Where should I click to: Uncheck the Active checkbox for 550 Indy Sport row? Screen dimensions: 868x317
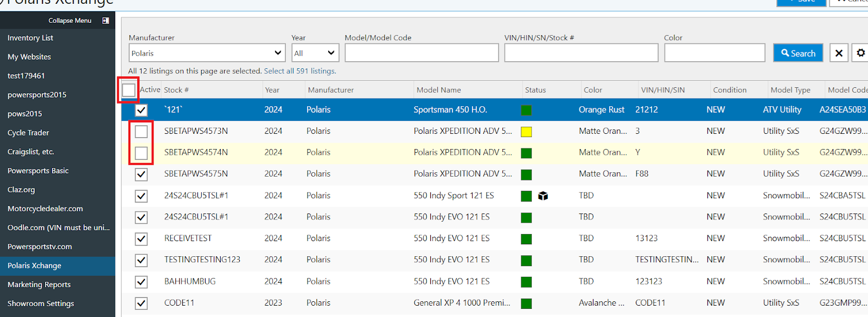(x=141, y=196)
